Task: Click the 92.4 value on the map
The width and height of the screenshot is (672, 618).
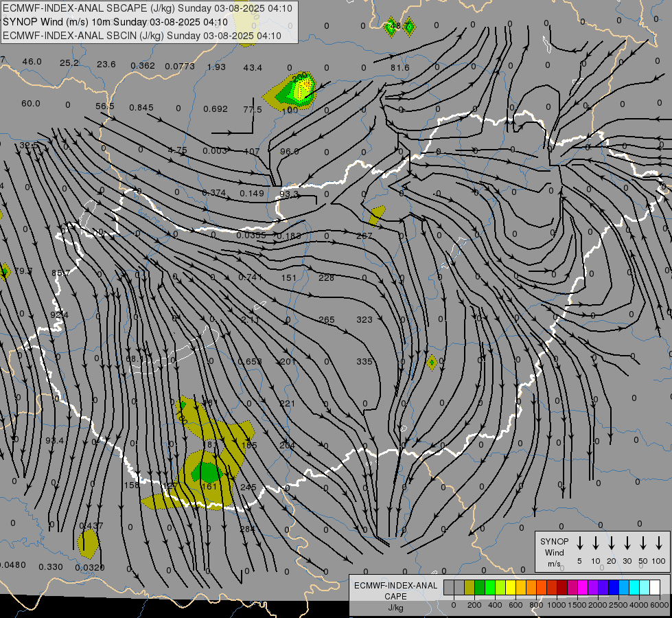Action: [x=59, y=314]
